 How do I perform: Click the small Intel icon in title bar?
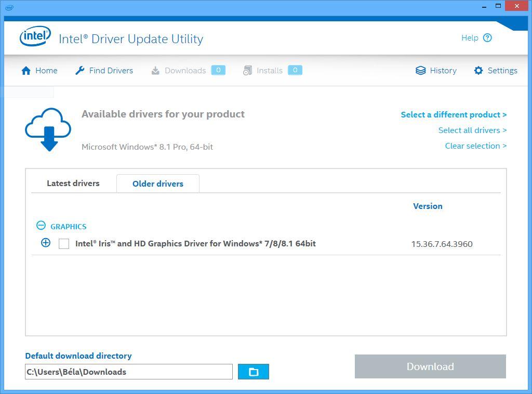pyautogui.click(x=9, y=7)
